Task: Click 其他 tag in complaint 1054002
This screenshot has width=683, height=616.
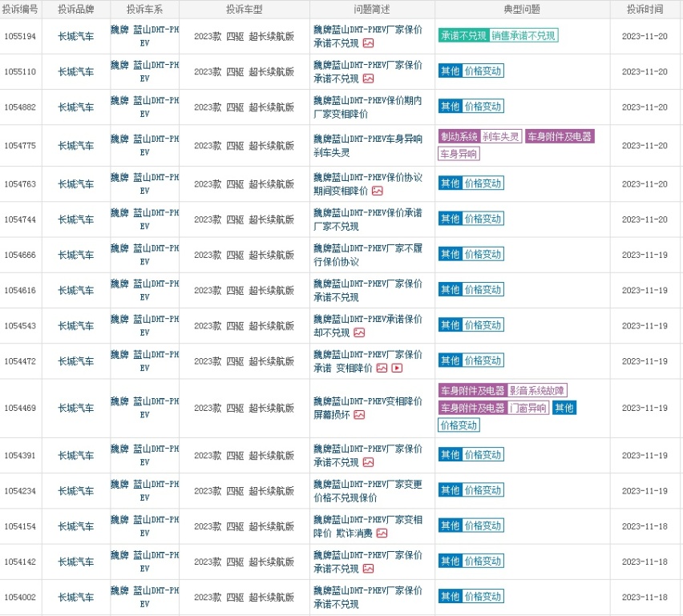Action: [x=450, y=597]
